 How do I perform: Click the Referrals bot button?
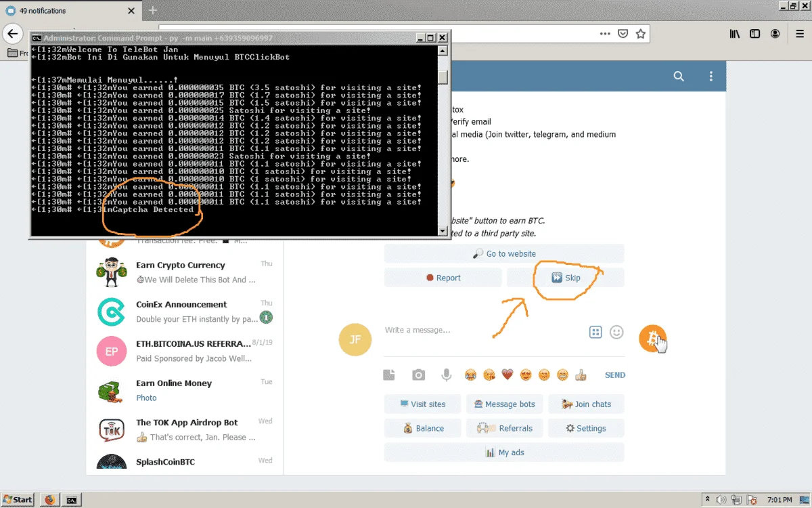504,428
